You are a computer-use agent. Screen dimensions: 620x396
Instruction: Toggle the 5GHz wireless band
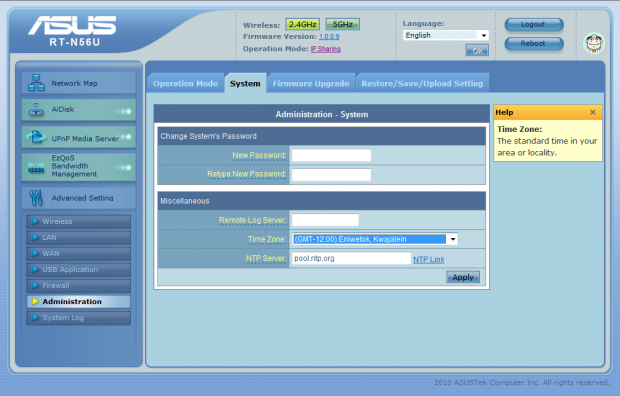pyautogui.click(x=342, y=25)
